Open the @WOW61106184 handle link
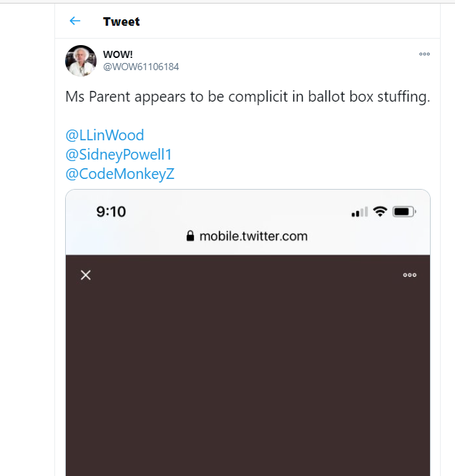The height and width of the screenshot is (476, 455). tap(141, 67)
